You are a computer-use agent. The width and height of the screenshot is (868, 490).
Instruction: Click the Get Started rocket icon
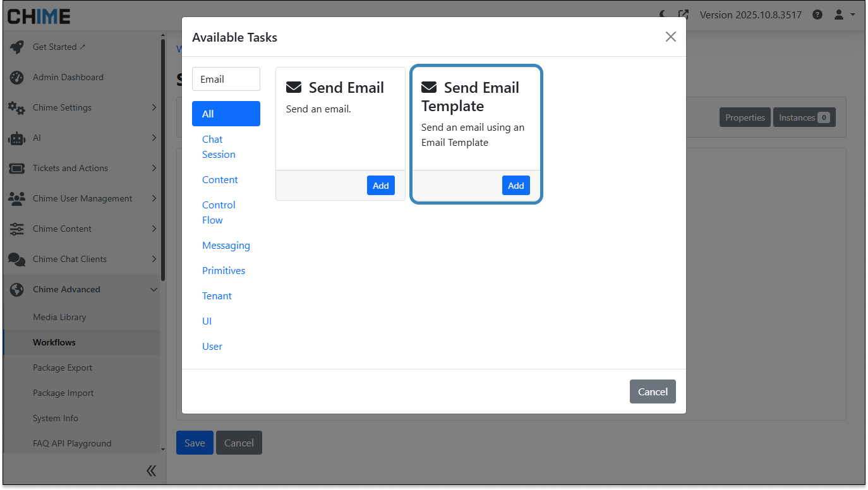point(17,47)
